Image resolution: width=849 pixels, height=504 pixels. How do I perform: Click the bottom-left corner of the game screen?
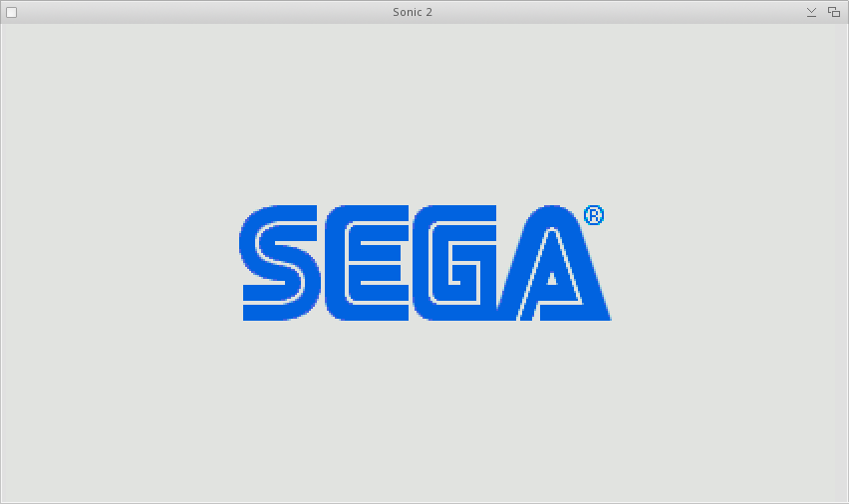click(4, 499)
